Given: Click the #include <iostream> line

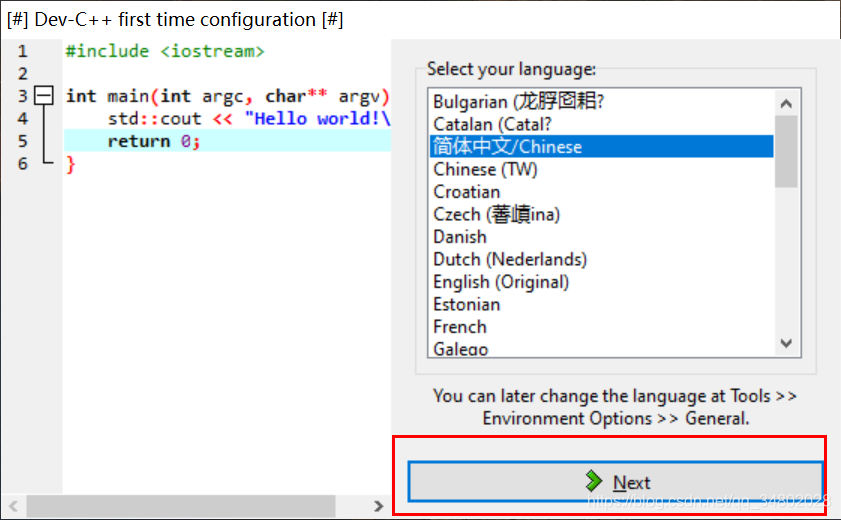Looking at the screenshot, I should coord(165,51).
